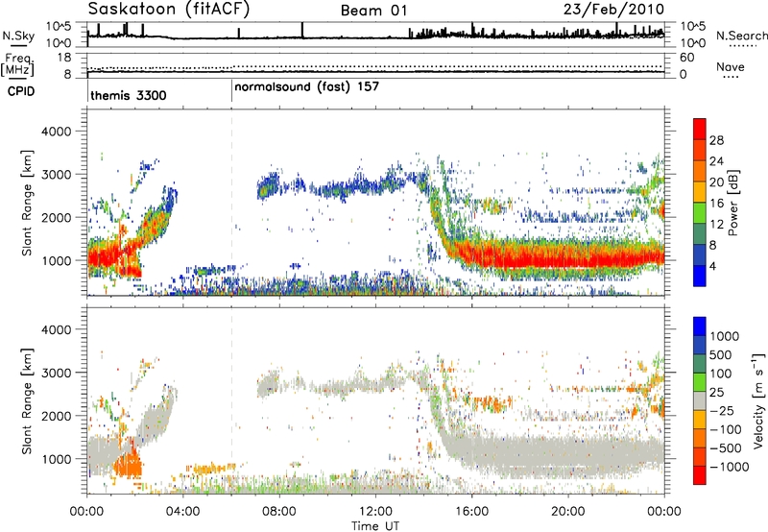Click the "-1000" tick on Velocity colorbar
Image resolution: width=768 pixels, height=532 pixels.
[x=729, y=467]
